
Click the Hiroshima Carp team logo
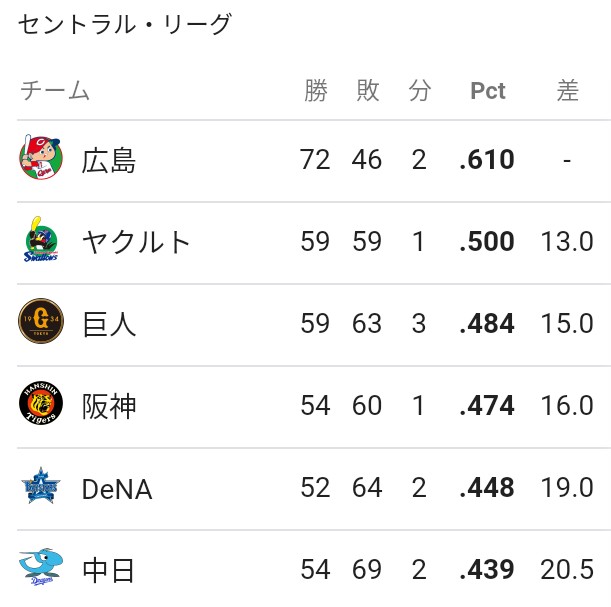(41, 157)
